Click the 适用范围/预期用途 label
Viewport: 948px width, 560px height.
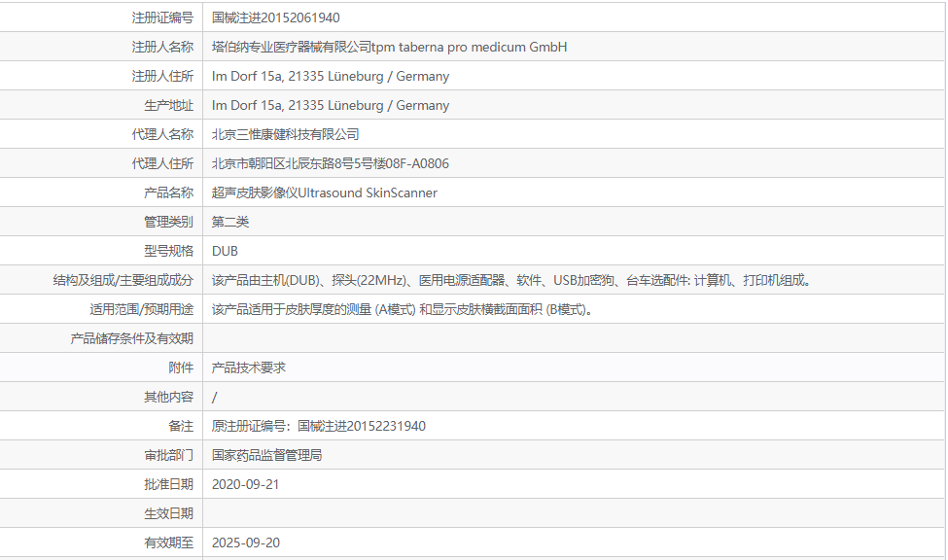(142, 309)
